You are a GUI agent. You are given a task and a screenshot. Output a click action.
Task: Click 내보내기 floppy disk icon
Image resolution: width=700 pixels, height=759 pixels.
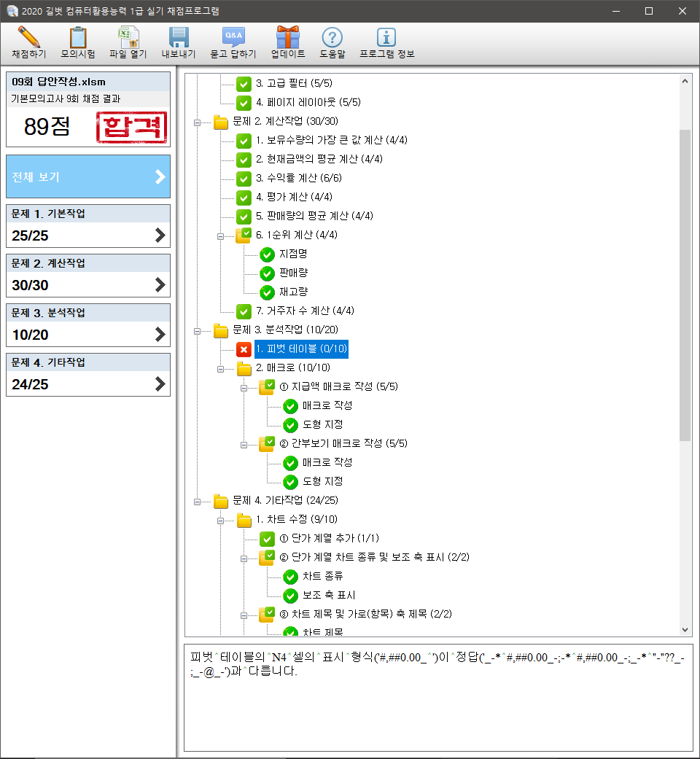(179, 37)
